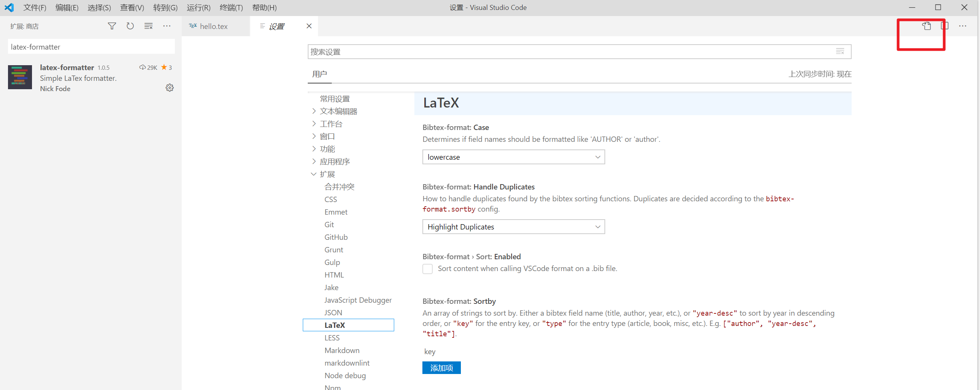The image size is (980, 390).
Task: Click the VS Code logo icon
Action: (x=9, y=7)
